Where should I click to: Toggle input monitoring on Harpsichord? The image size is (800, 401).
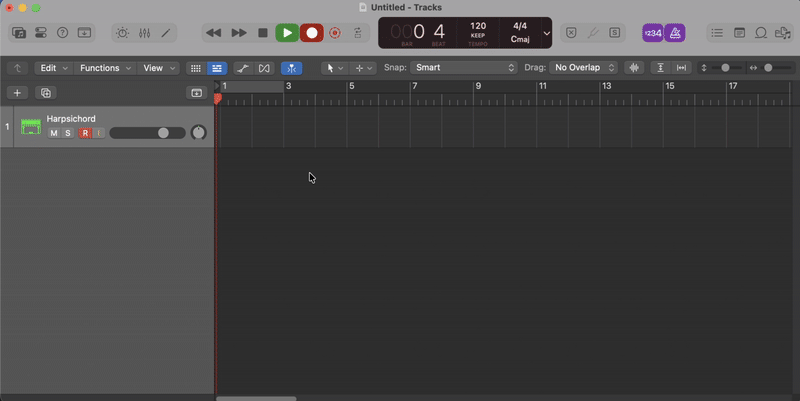[98, 133]
